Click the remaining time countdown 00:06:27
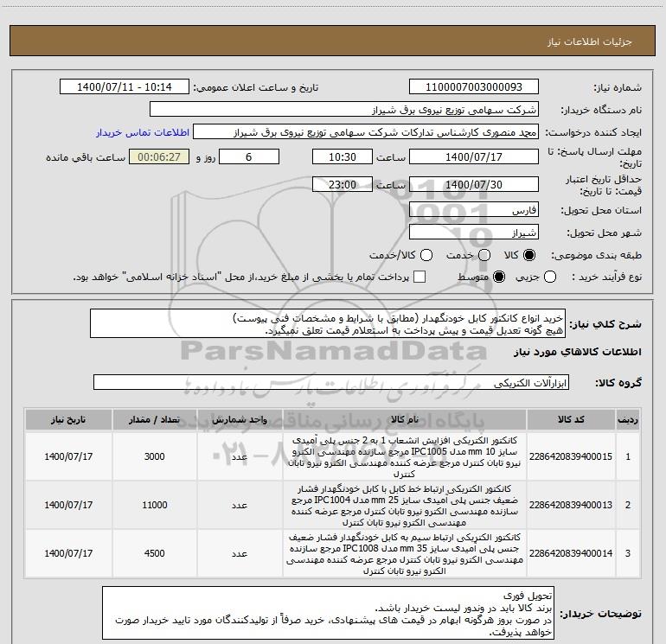This screenshot has height=644, width=666. (159, 157)
